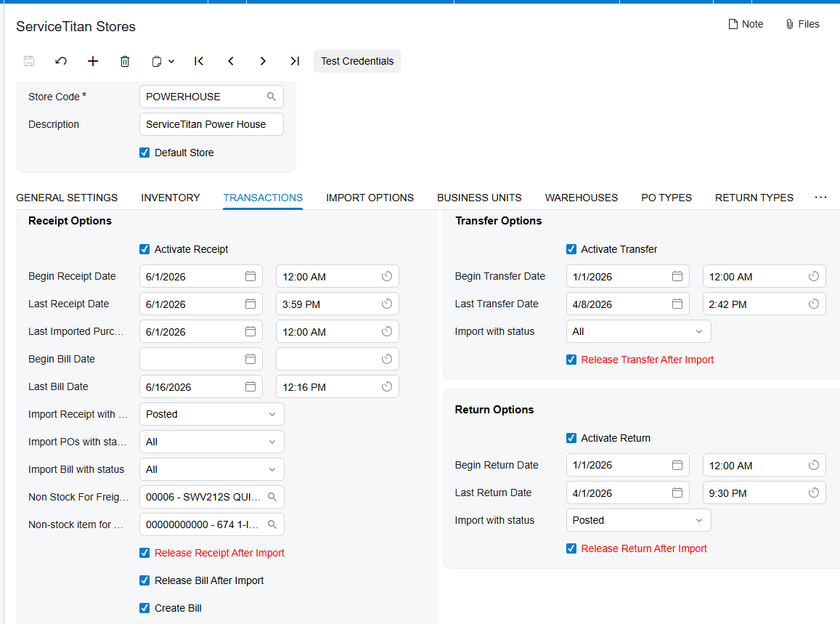Select the Transactions tab
Screen dimensions: 840x624
click(263, 198)
